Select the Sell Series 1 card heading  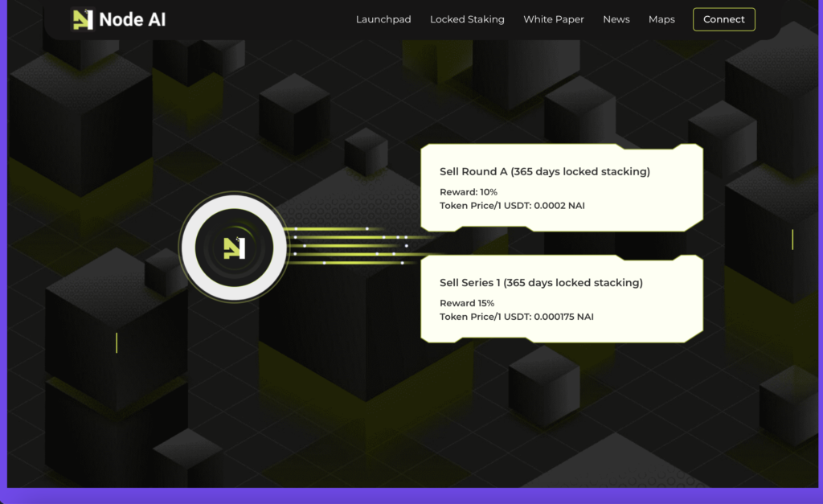tap(541, 283)
